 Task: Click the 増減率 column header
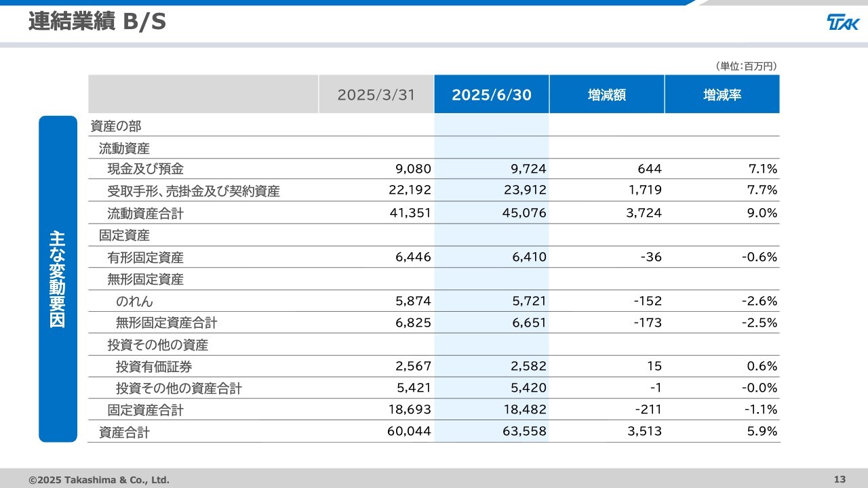[x=722, y=94]
